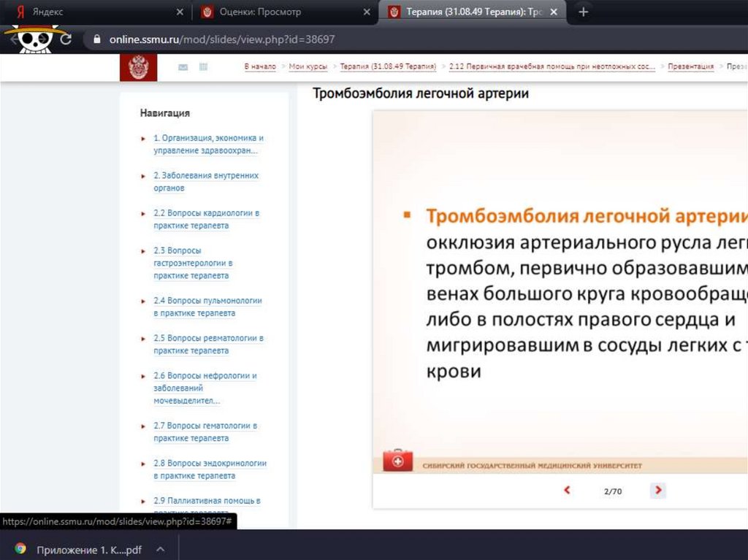Click the grid icon next to envelope
The height and width of the screenshot is (560, 748).
pos(203,67)
